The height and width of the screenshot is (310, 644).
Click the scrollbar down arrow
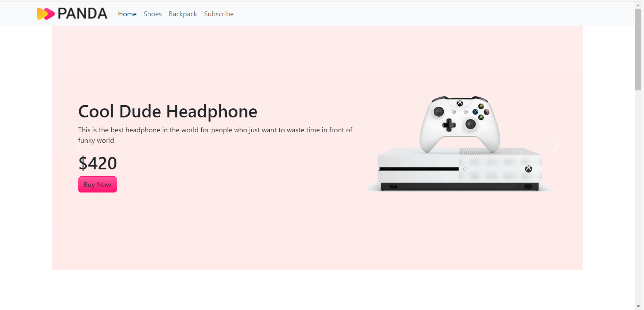638,306
